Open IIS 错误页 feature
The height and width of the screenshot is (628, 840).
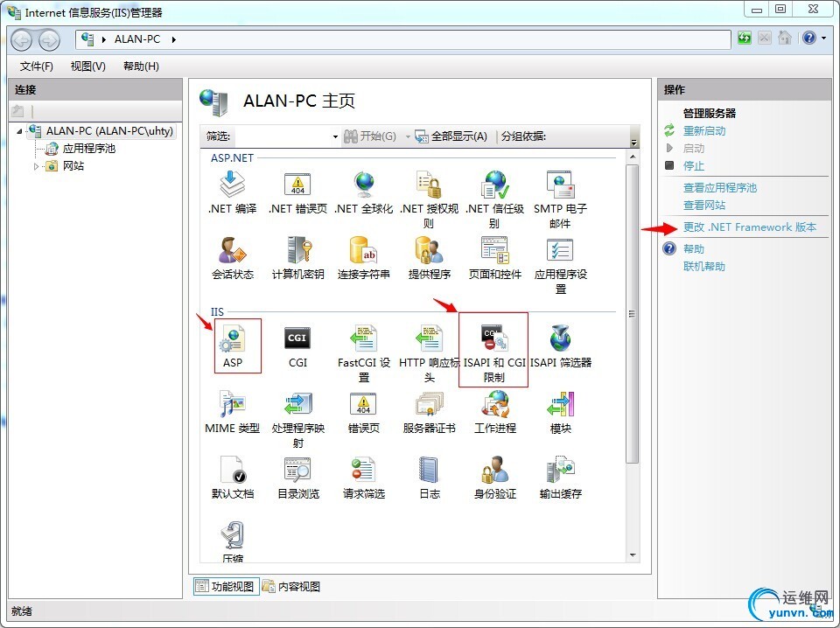(x=364, y=412)
